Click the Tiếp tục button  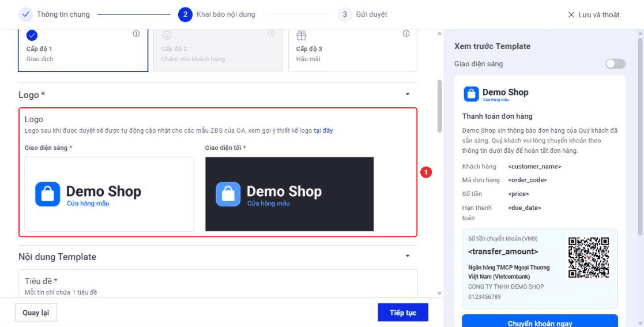pyautogui.click(x=403, y=313)
